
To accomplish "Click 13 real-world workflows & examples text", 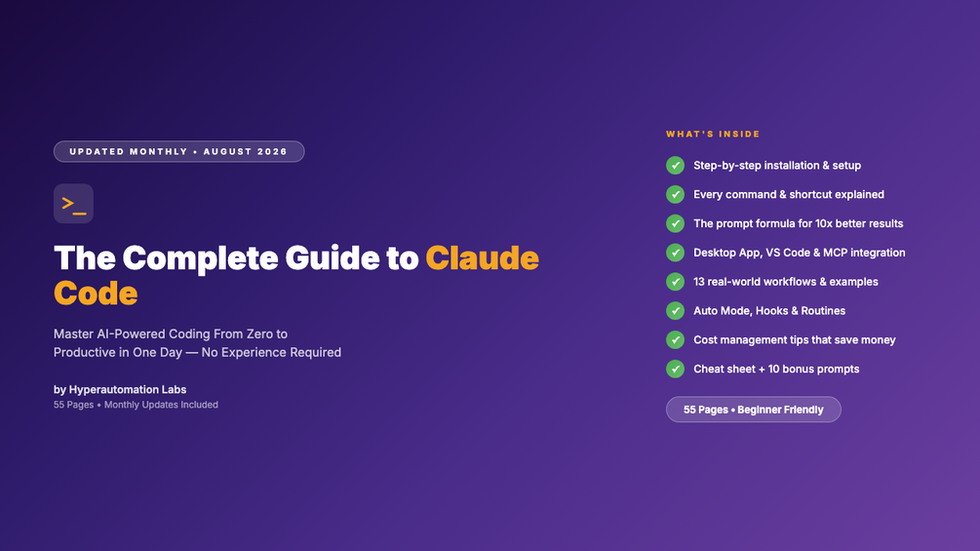I will coord(786,282).
